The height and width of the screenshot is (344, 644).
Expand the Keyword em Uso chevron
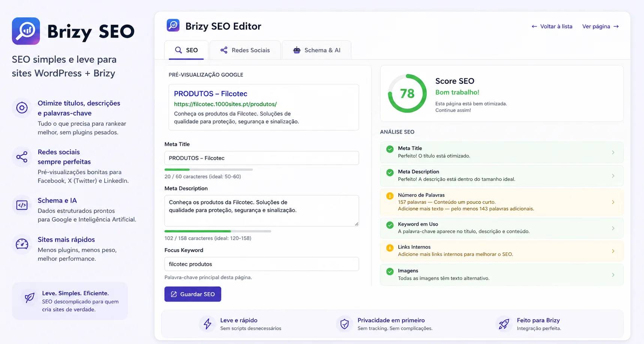pos(613,228)
